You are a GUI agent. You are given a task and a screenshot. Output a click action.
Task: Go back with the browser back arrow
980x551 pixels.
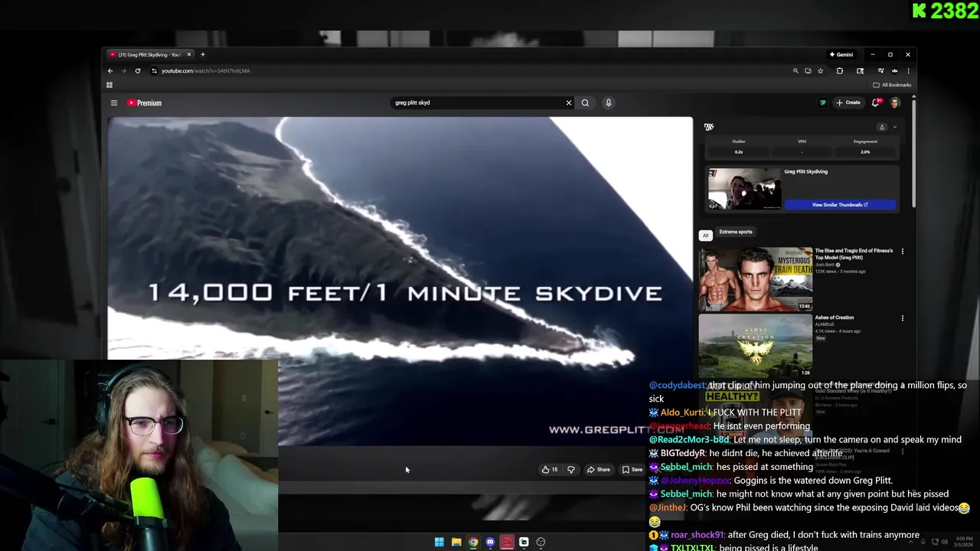coord(110,70)
